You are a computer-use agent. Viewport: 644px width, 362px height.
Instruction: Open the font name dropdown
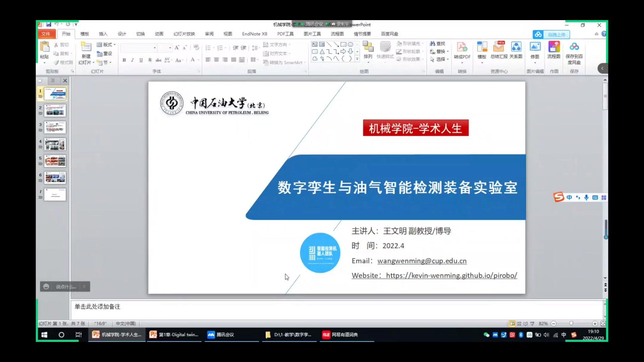155,48
